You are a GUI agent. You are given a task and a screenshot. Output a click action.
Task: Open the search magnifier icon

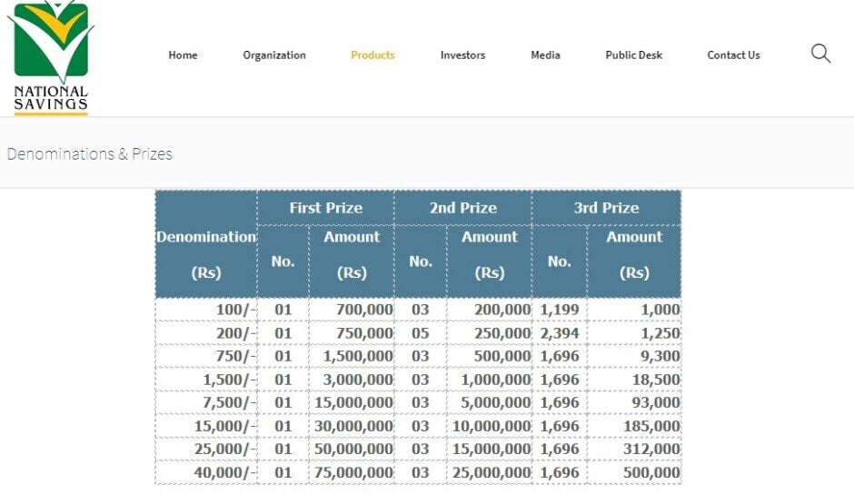click(820, 54)
